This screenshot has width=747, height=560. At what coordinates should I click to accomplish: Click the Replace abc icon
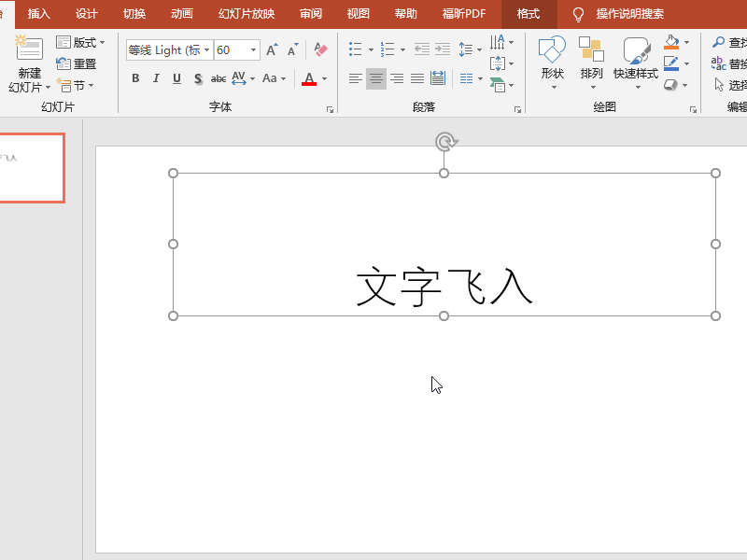(718, 63)
